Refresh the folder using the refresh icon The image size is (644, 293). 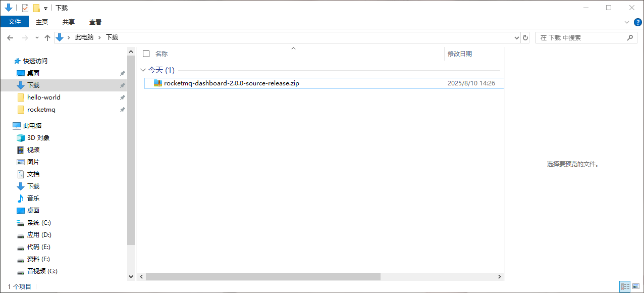click(525, 37)
